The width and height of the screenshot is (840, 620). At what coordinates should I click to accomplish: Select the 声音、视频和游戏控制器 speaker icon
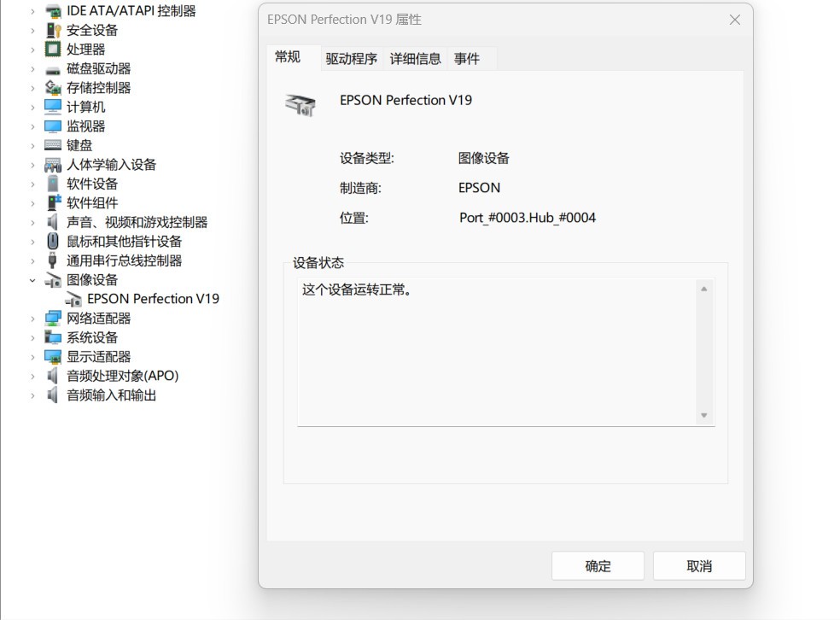tap(53, 222)
